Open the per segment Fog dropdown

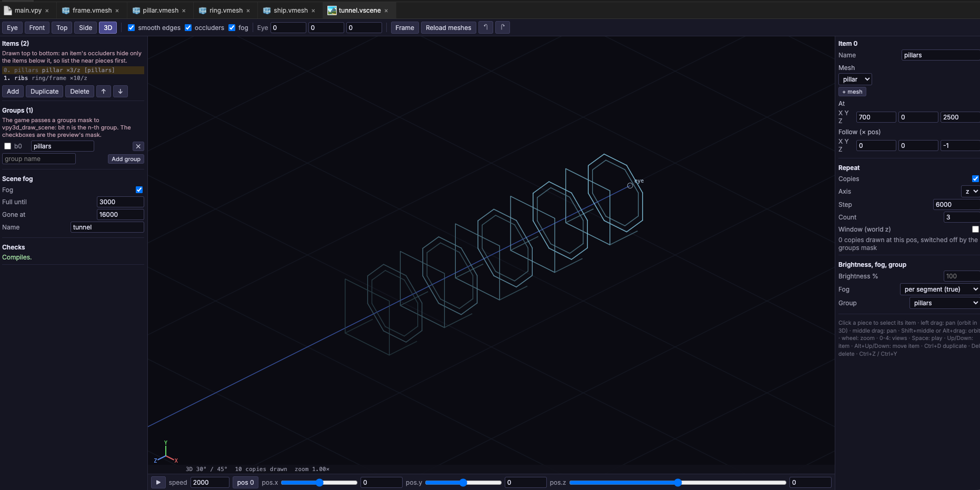tap(939, 289)
